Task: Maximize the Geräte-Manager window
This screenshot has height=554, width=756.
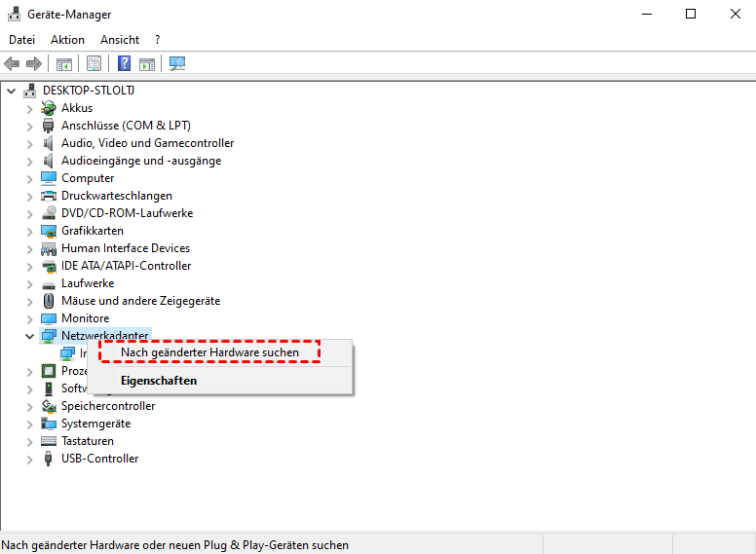Action: tap(691, 14)
